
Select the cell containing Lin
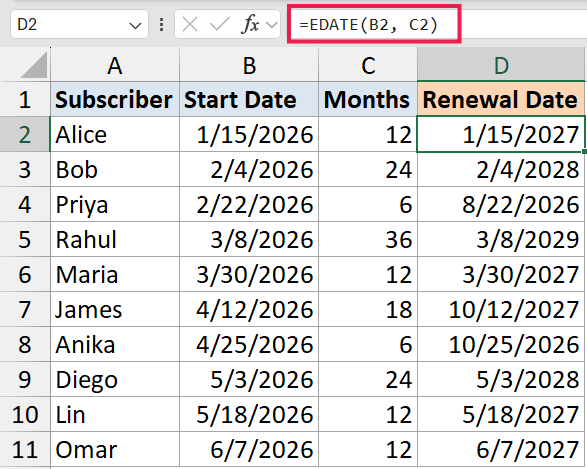(115, 414)
